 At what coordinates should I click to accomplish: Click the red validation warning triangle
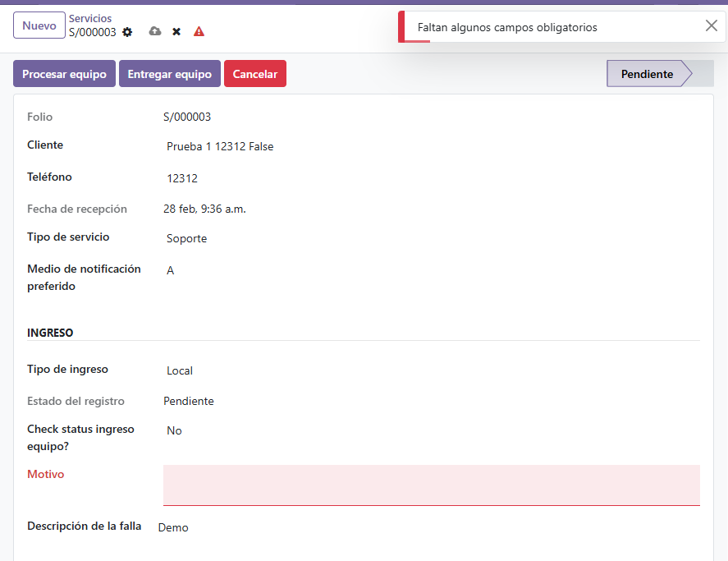[198, 31]
